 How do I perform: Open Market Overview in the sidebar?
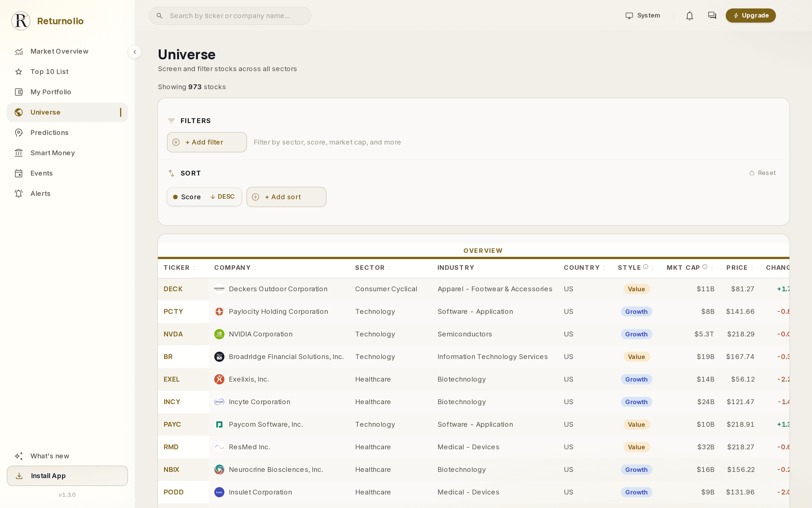point(67,51)
